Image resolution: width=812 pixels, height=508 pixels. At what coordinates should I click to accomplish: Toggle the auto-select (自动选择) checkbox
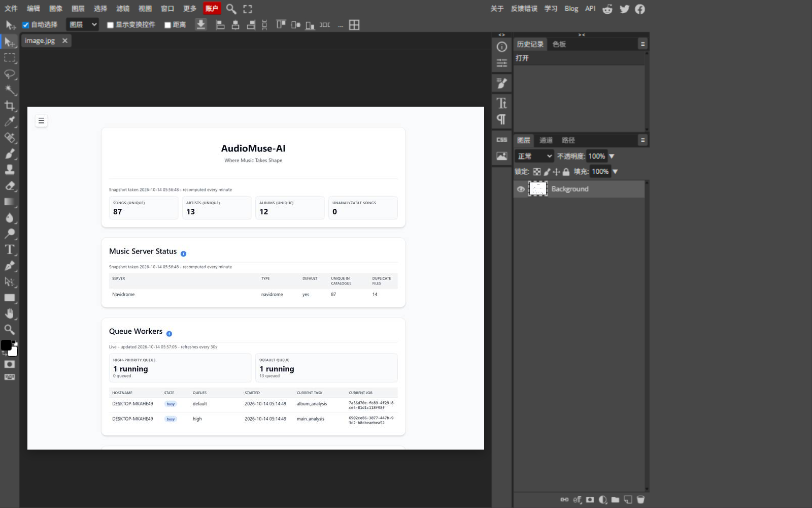pyautogui.click(x=25, y=25)
